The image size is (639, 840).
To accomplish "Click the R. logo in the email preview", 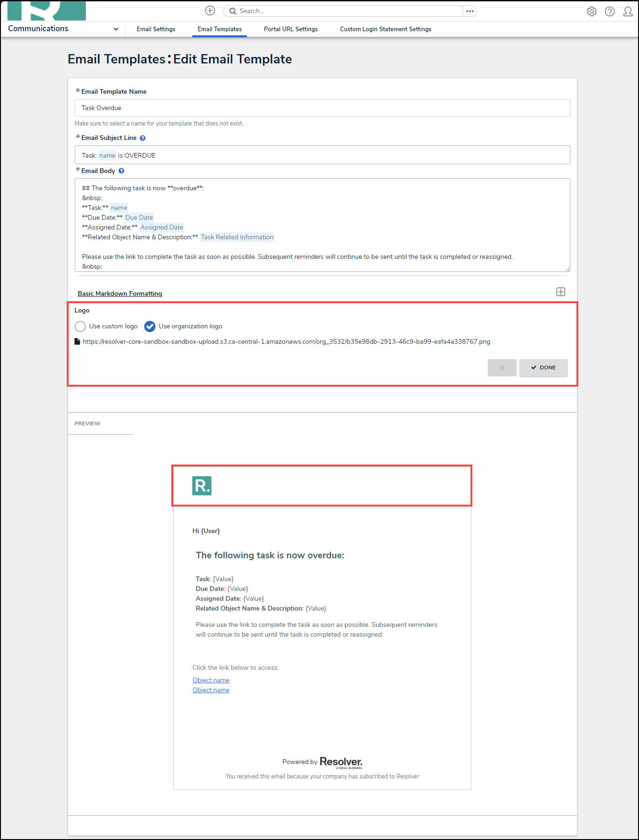I will pyautogui.click(x=202, y=486).
